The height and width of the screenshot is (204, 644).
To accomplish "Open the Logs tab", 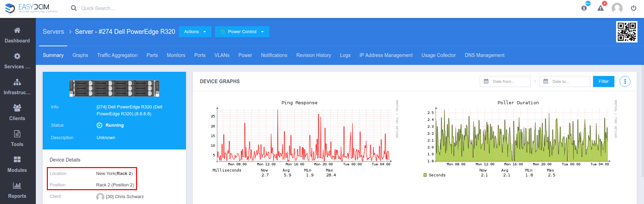I will 345,55.
